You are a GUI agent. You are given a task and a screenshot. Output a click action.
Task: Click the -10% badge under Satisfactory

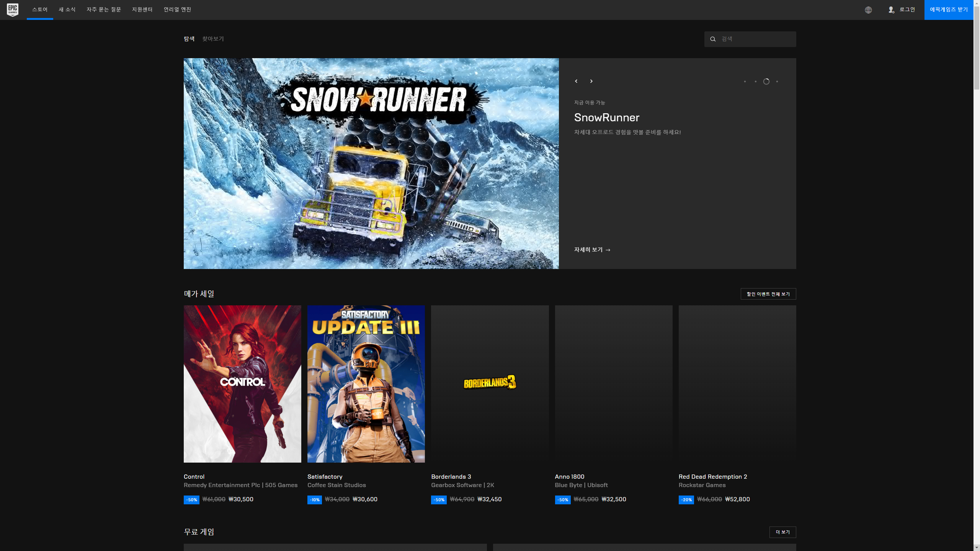[x=315, y=500]
